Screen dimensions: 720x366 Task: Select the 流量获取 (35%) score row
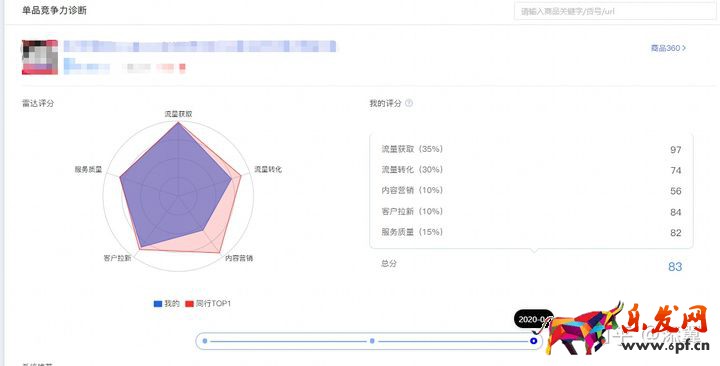click(531, 149)
